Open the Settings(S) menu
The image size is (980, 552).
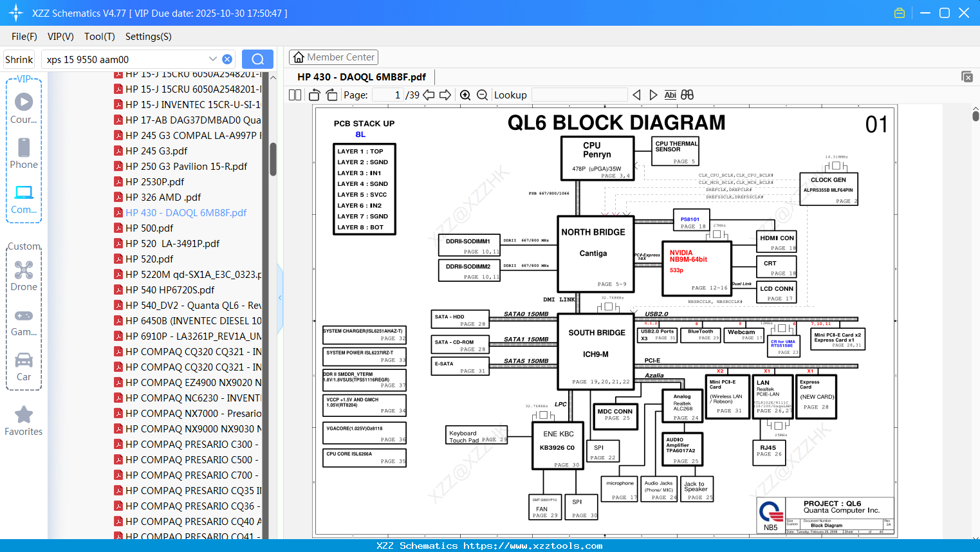[x=149, y=37]
